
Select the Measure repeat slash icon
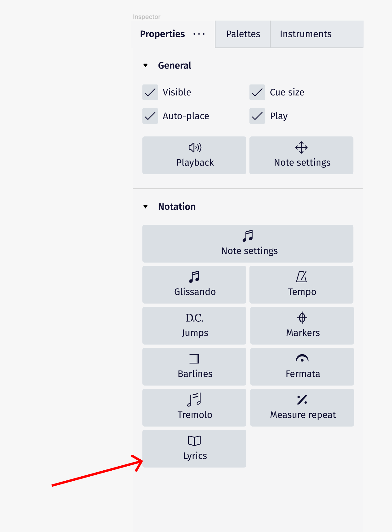click(301, 400)
